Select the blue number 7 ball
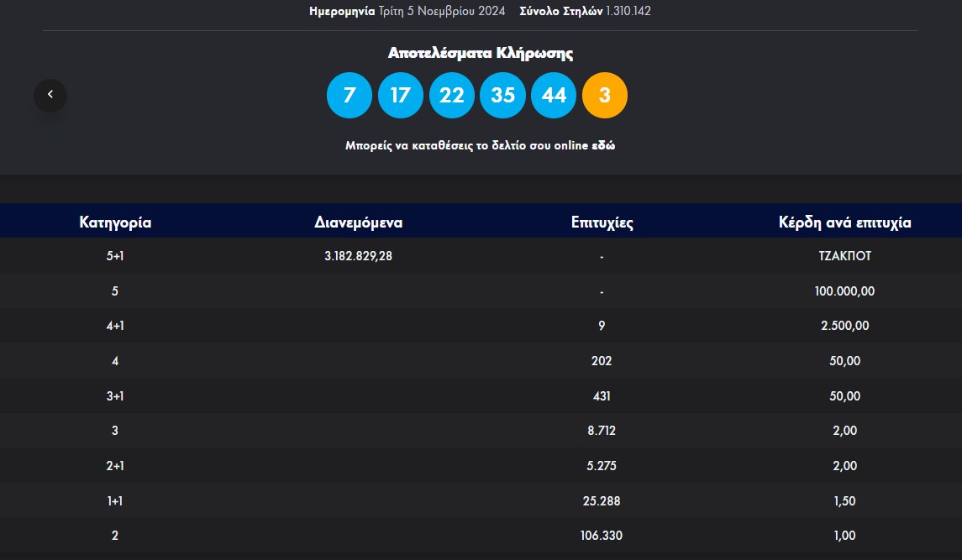 click(350, 95)
